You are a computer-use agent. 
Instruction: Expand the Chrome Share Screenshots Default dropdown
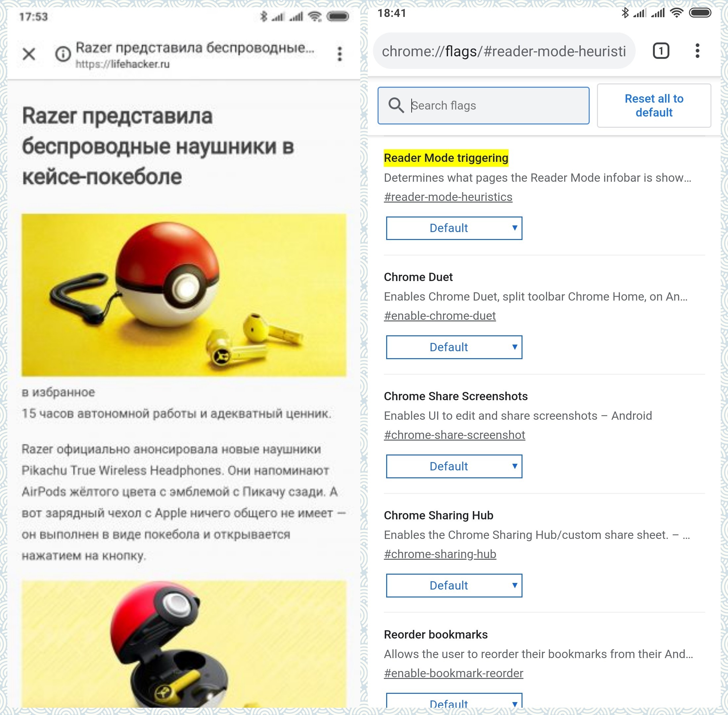click(454, 466)
